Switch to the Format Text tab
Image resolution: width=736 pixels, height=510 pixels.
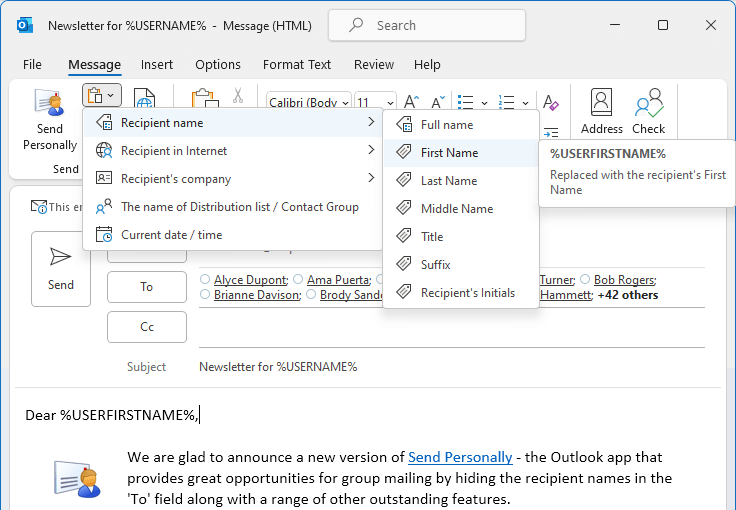297,64
